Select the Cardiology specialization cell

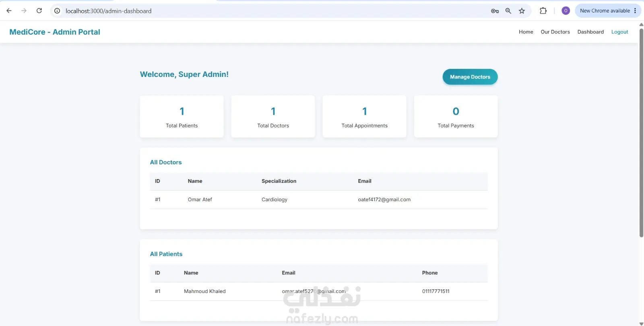275,200
